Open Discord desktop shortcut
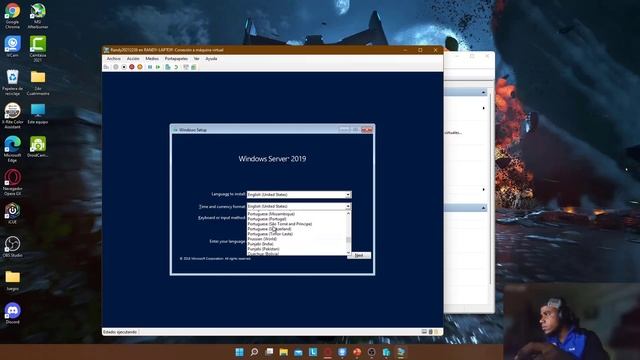Viewport: 640px width, 360px height. (x=12, y=313)
